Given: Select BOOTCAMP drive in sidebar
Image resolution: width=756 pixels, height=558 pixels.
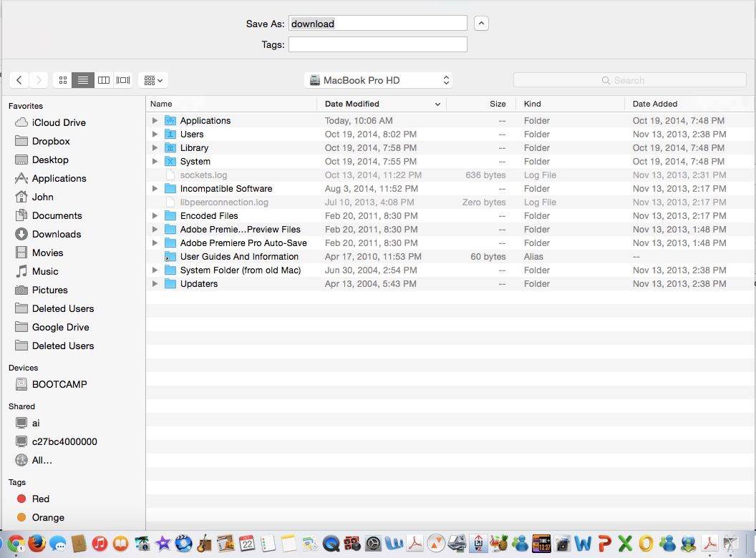Looking at the screenshot, I should pos(59,384).
